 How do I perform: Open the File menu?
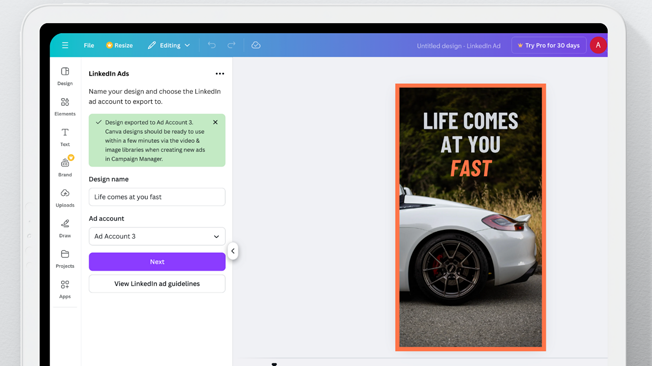(89, 45)
